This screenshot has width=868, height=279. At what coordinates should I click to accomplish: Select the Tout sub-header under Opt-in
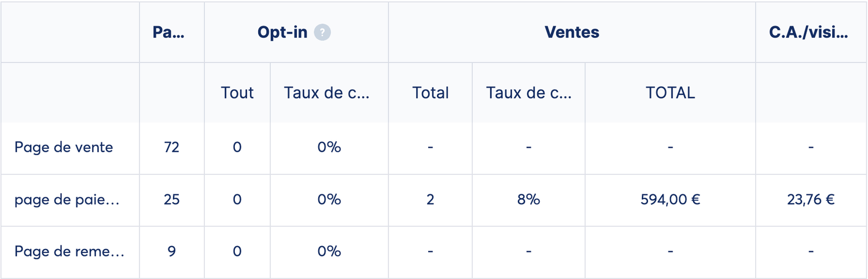tap(237, 93)
